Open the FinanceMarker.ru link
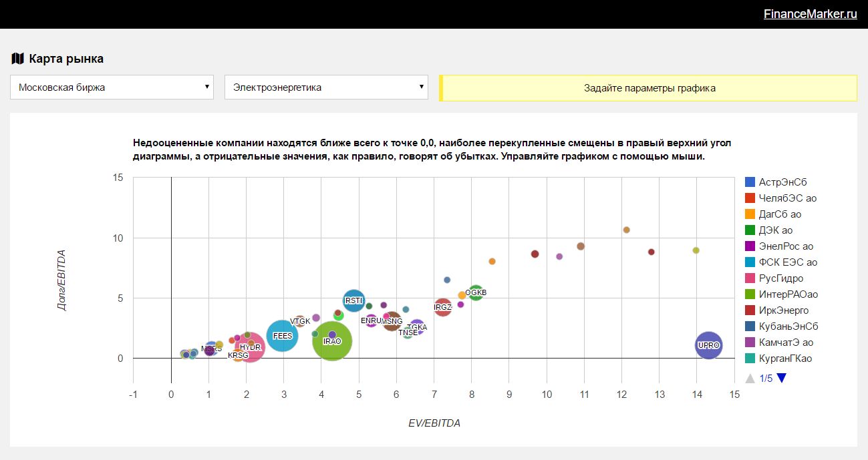Screen dimensions: 868x460 tap(810, 14)
